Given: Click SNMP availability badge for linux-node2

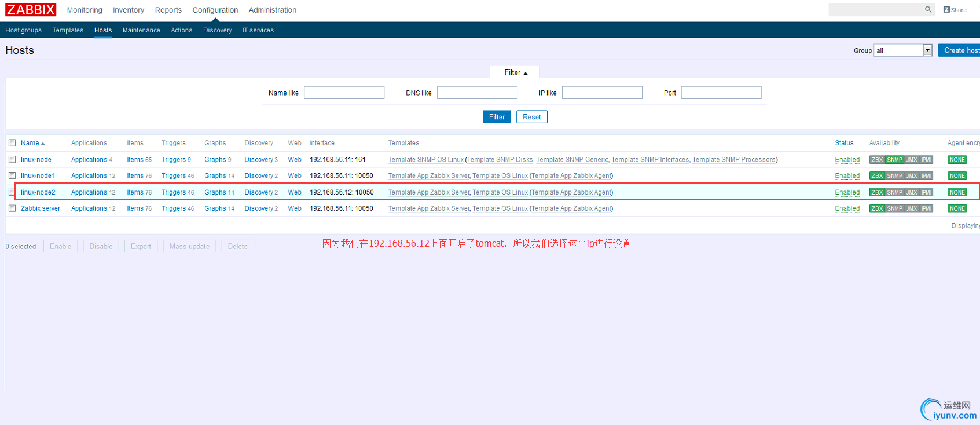Looking at the screenshot, I should pos(894,192).
